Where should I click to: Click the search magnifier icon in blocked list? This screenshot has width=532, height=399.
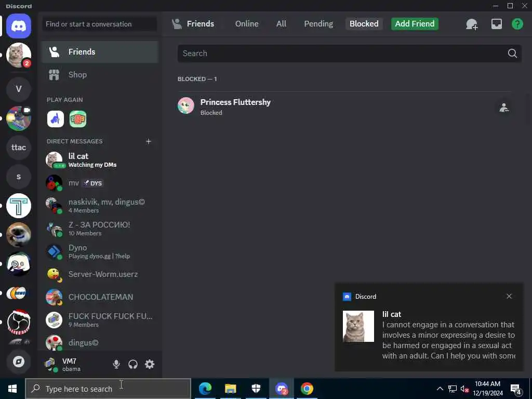pyautogui.click(x=512, y=54)
